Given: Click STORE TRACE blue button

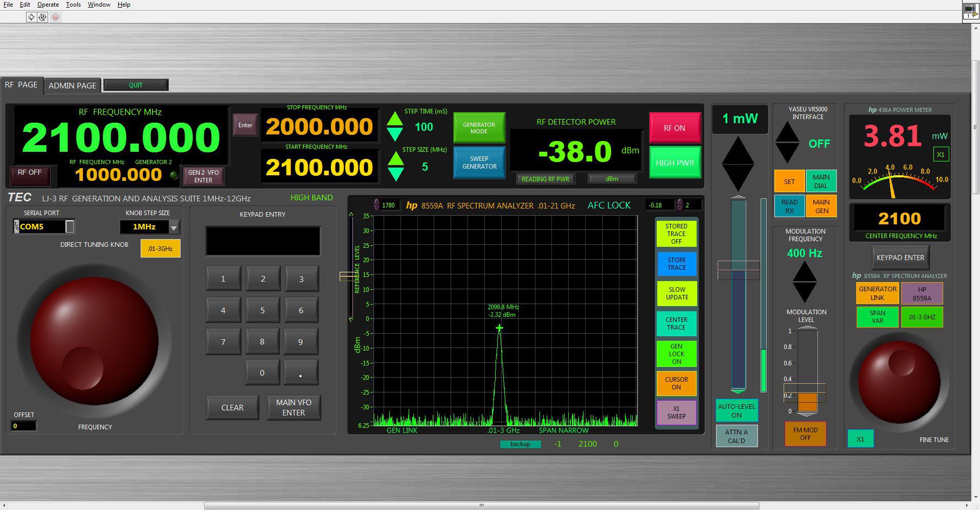Looking at the screenshot, I should pyautogui.click(x=676, y=264).
